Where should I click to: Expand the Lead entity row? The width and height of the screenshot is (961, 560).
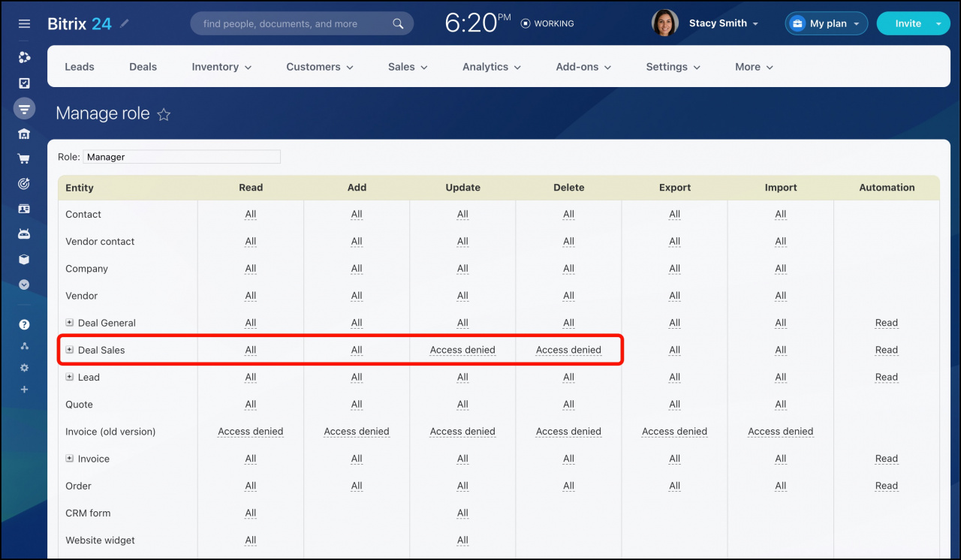pyautogui.click(x=70, y=377)
